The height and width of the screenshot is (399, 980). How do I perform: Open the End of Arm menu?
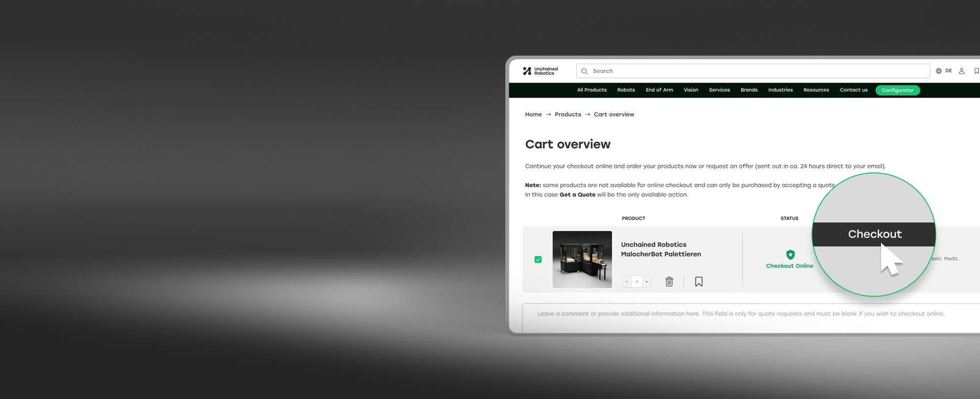click(x=659, y=90)
